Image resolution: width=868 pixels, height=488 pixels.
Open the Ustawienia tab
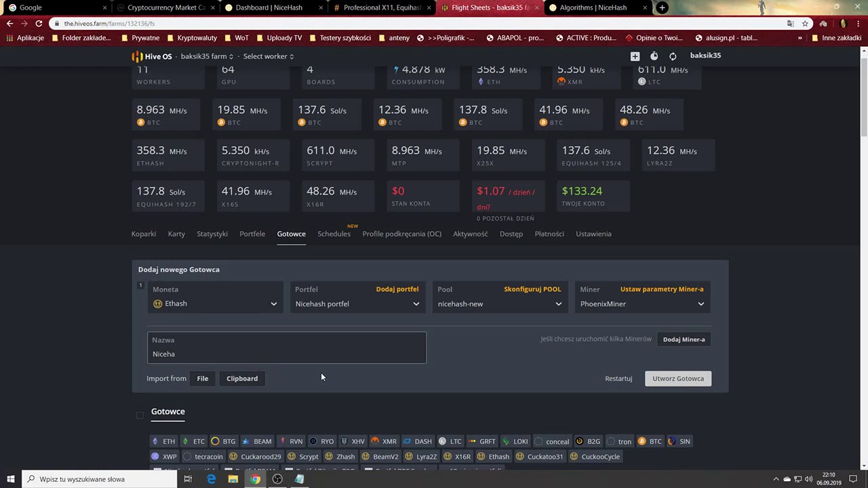pyautogui.click(x=593, y=234)
